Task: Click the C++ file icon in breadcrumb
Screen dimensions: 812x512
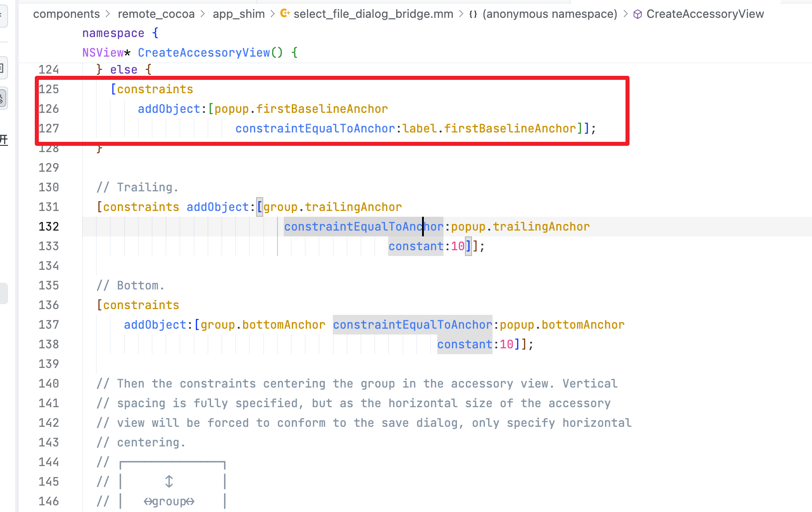Action: [285, 14]
